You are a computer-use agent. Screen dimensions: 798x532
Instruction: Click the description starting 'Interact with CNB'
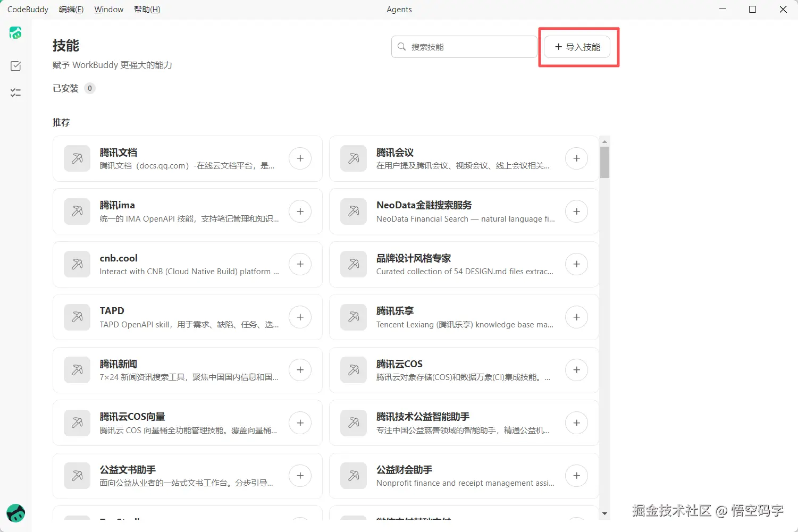point(189,272)
